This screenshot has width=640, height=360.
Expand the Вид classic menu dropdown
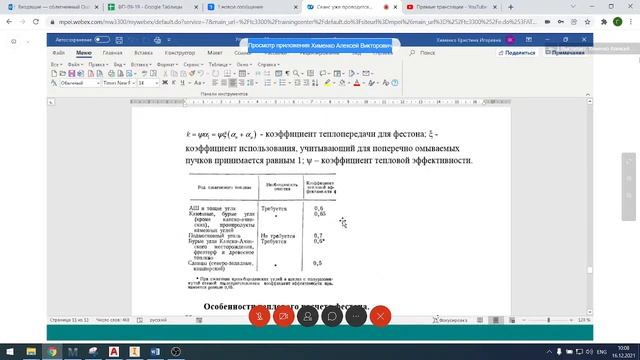pyautogui.click(x=119, y=64)
